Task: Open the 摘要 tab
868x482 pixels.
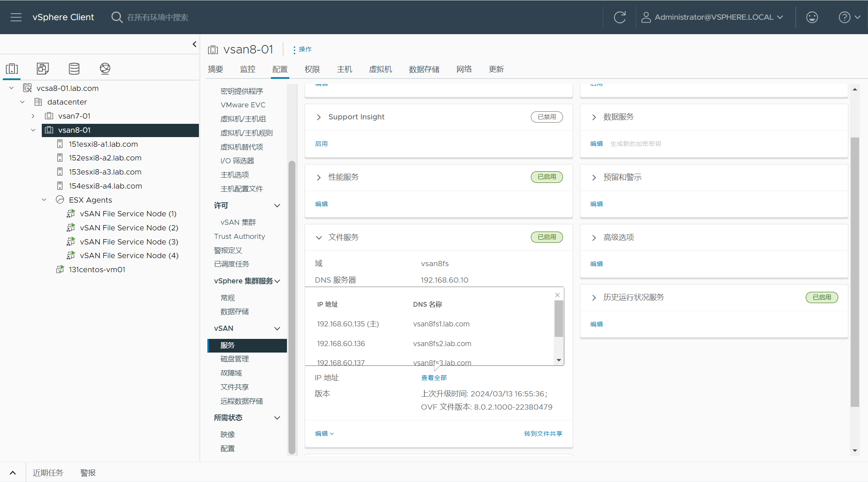Action: [x=215, y=69]
